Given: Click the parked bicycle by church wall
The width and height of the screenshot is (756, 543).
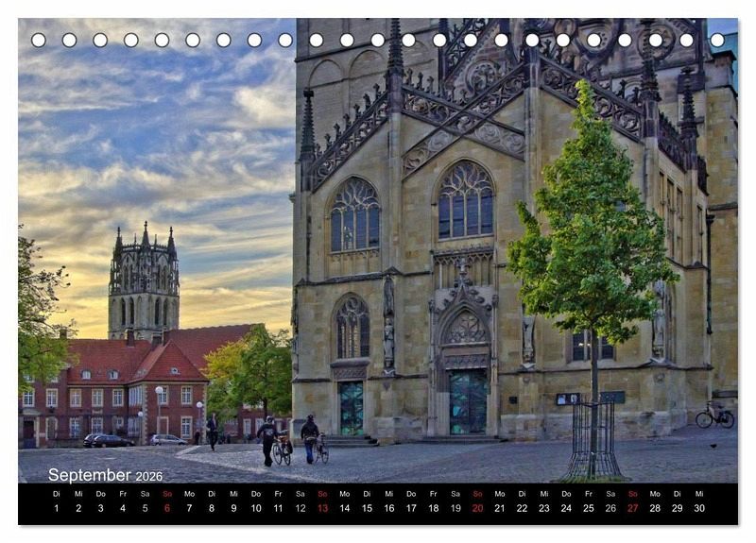Looking at the screenshot, I should click(x=714, y=416).
